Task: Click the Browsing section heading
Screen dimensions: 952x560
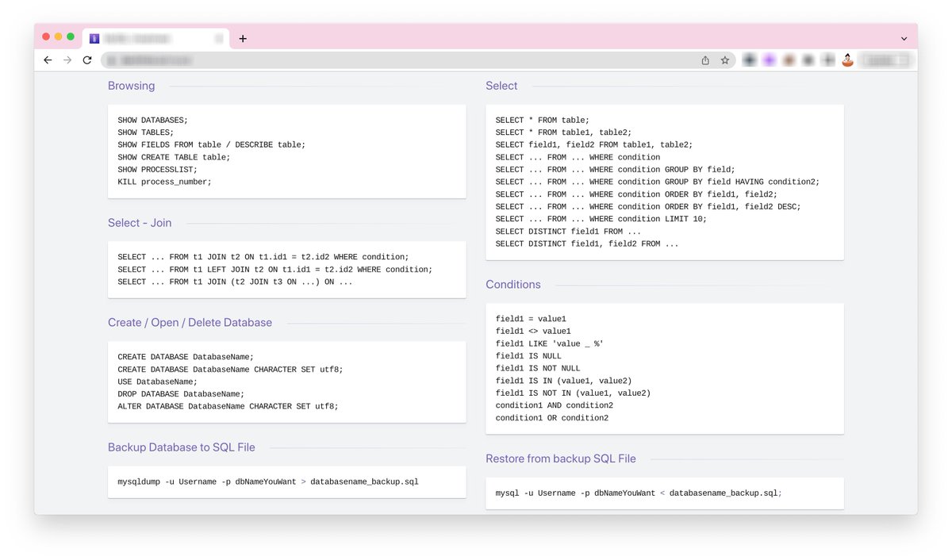Action: click(x=132, y=86)
